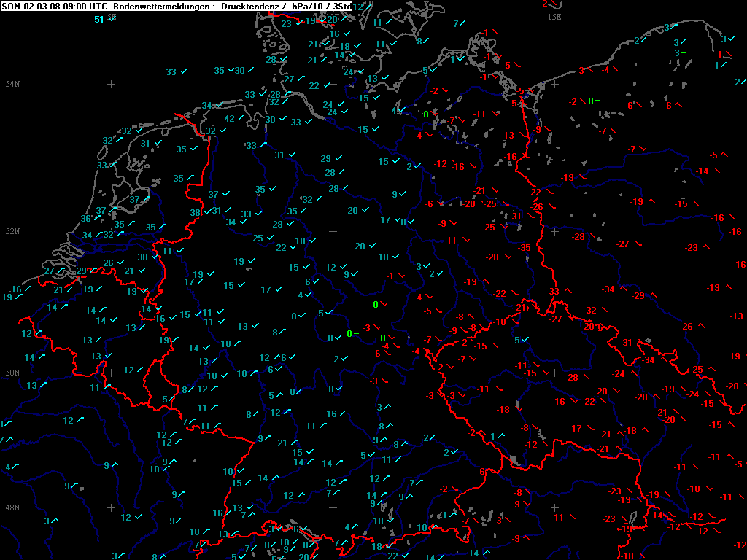Viewport: 747px width, 560px height.
Task: Select the red station value -32
Action: tap(590, 311)
